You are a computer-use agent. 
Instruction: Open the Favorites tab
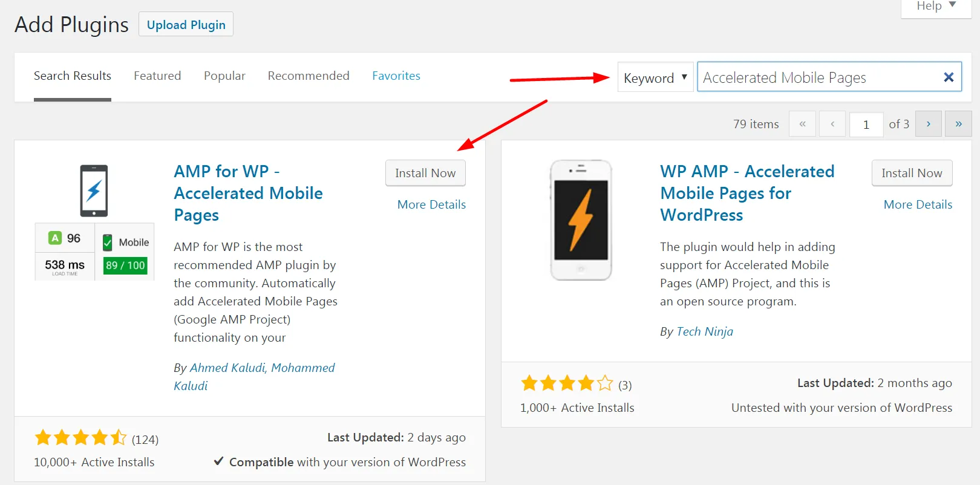[396, 76]
